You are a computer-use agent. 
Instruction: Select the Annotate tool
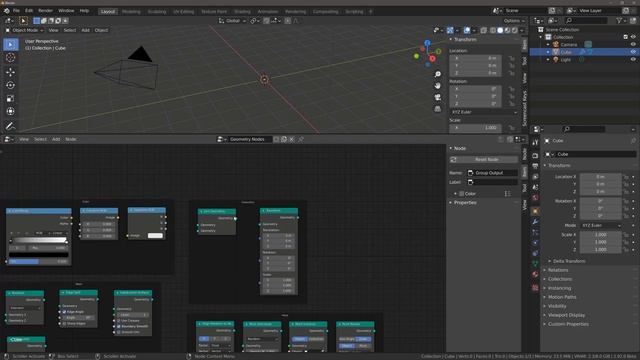pos(11,126)
